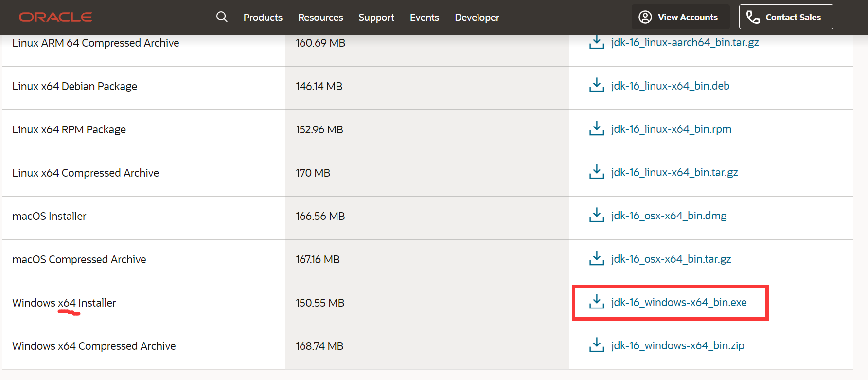868x380 pixels.
Task: Select 'Linux ARM 64 Compressed Archive' text
Action: tap(96, 43)
